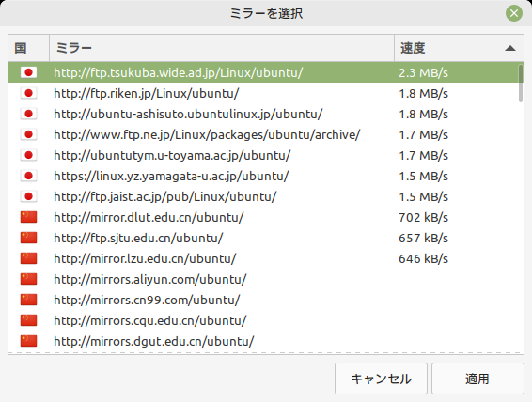Click the China flag beside mirrors.dgut.edu.cn
This screenshot has width=532, height=402.
point(28,341)
